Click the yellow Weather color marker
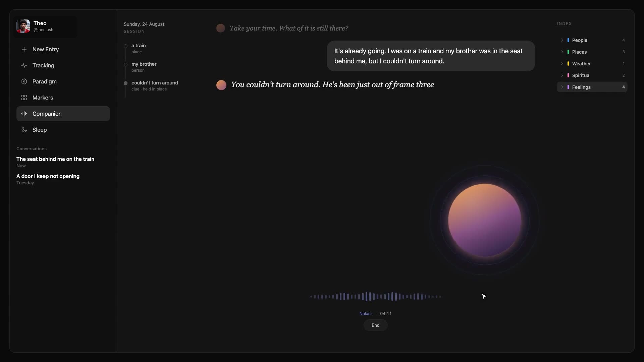 (x=568, y=64)
